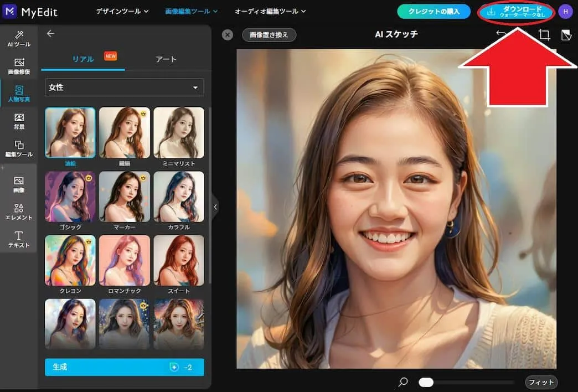Select the ゴシック style thumbnail
The image size is (578, 392).
70,197
